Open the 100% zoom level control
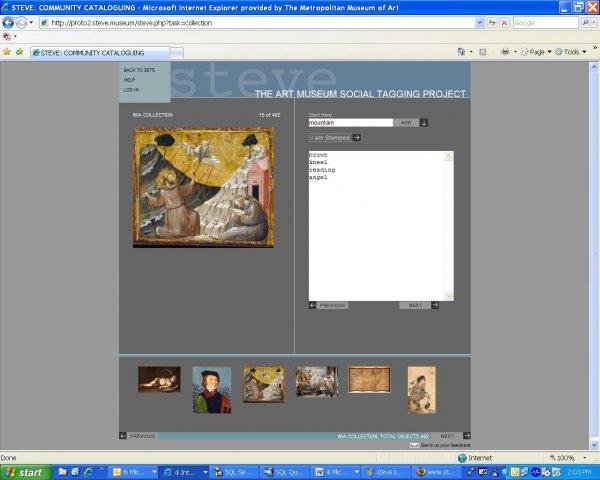 point(567,458)
